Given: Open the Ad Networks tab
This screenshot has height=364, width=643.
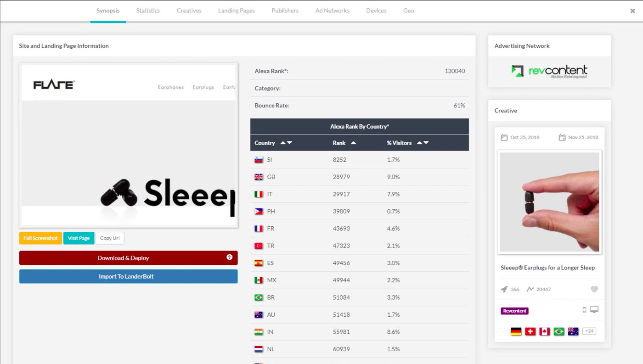Looking at the screenshot, I should click(332, 11).
